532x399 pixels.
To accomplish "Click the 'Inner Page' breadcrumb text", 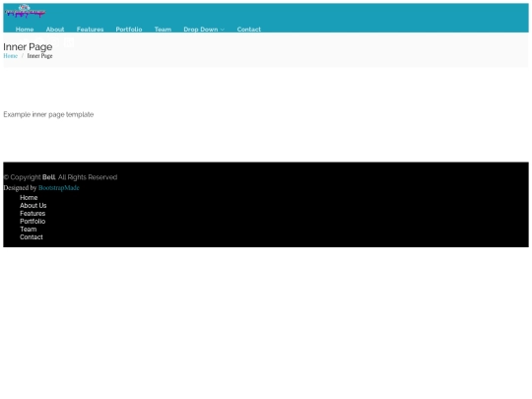I will point(39,56).
